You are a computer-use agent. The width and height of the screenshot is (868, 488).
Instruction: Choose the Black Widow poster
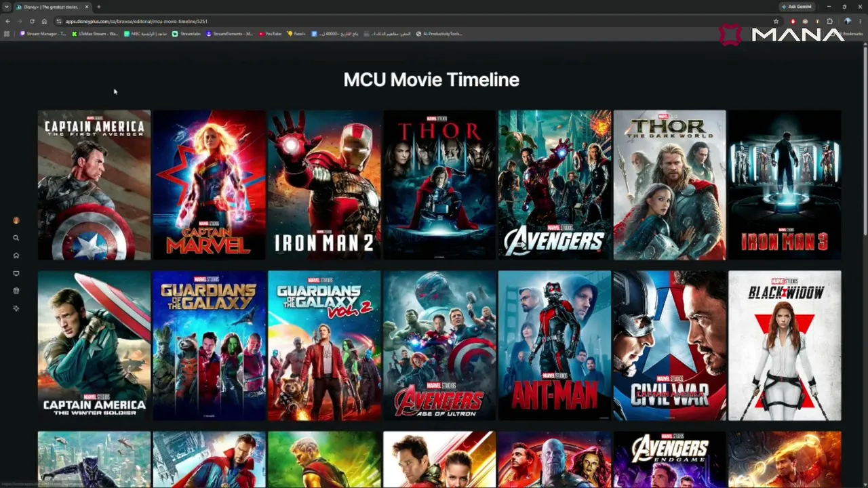coord(785,346)
